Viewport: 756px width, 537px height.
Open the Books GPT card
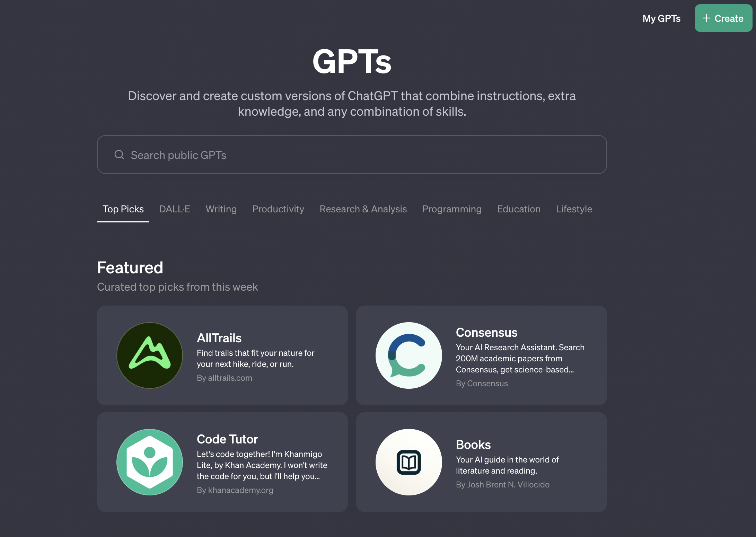[481, 463]
